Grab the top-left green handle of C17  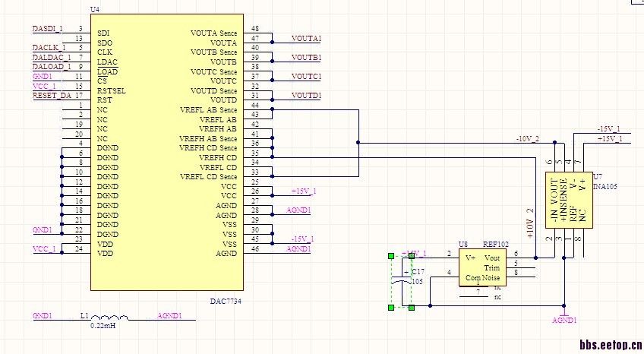pyautogui.click(x=390, y=256)
